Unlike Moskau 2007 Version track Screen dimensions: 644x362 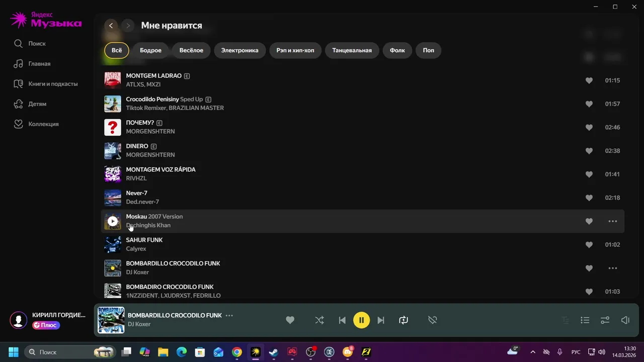(589, 221)
